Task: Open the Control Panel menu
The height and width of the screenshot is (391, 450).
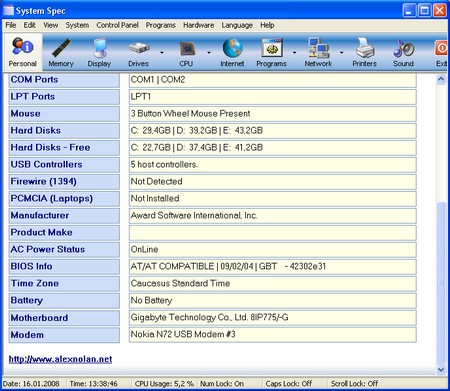Action: click(117, 25)
